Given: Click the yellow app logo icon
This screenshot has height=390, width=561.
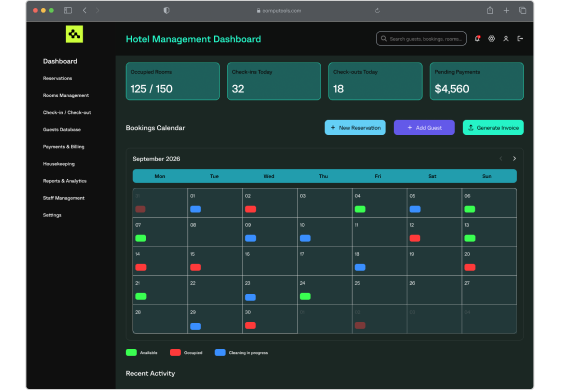Looking at the screenshot, I should tap(74, 34).
